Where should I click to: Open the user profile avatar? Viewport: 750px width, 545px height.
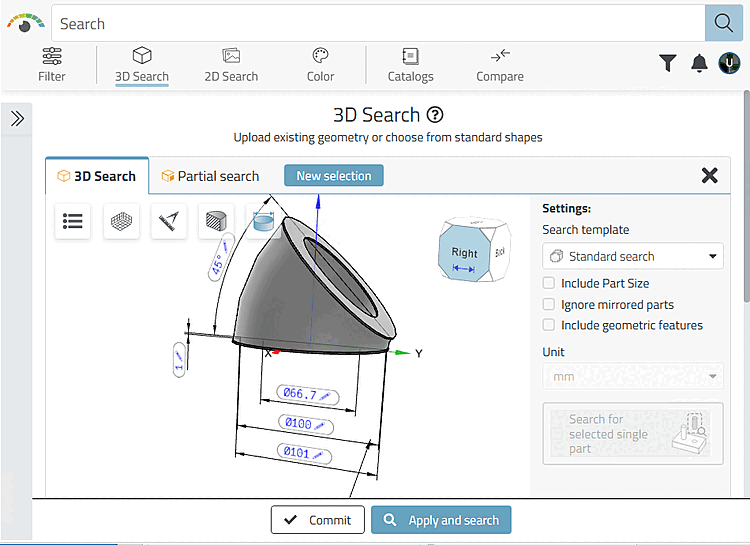point(729,63)
